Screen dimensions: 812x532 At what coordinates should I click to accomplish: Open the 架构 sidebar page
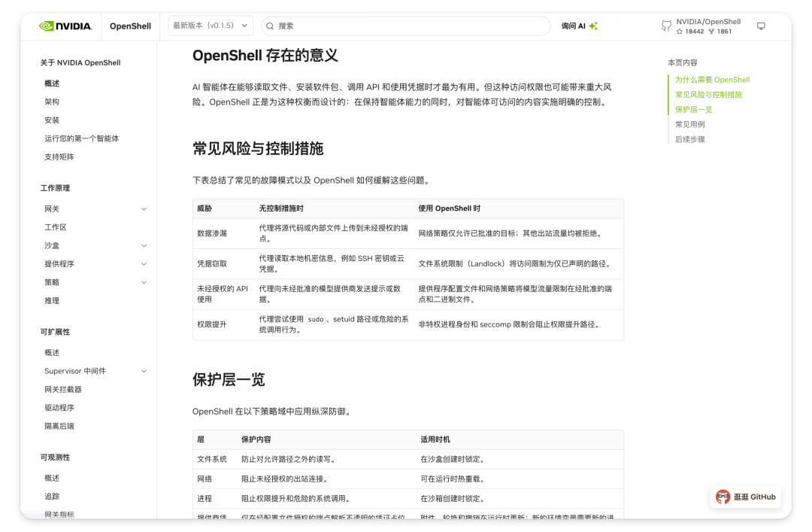(52, 102)
